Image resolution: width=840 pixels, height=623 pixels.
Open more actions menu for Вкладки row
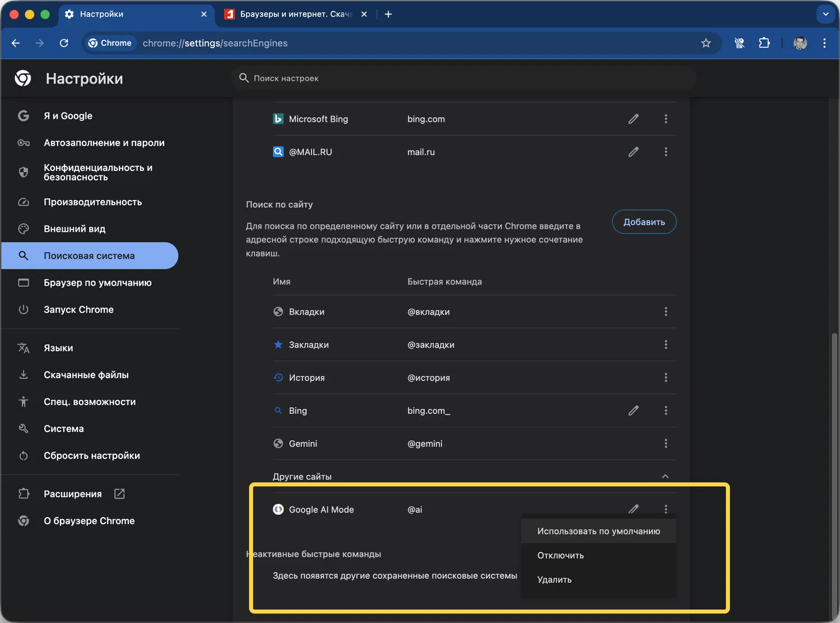(x=666, y=311)
